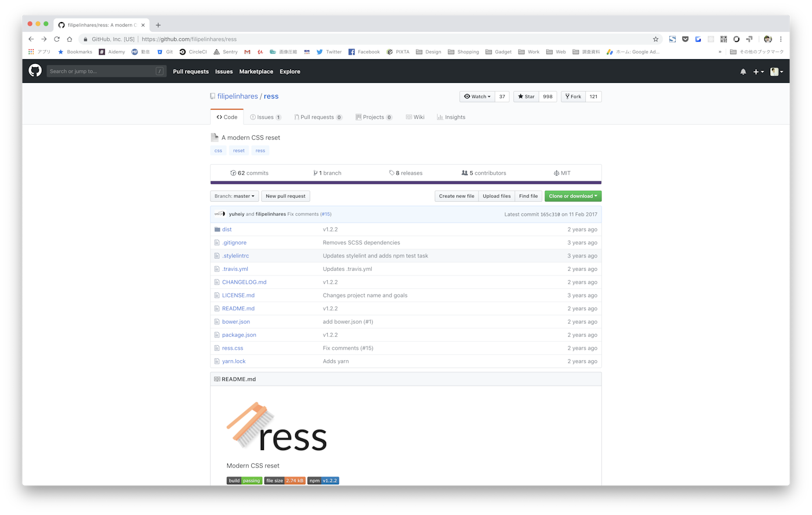Click Create new file button
This screenshot has width=812, height=515.
[x=456, y=196]
